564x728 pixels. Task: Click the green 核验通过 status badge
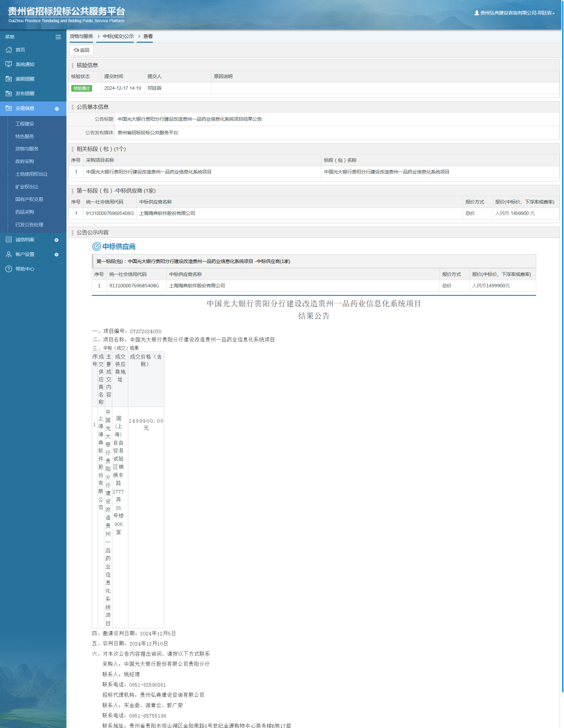tap(81, 88)
